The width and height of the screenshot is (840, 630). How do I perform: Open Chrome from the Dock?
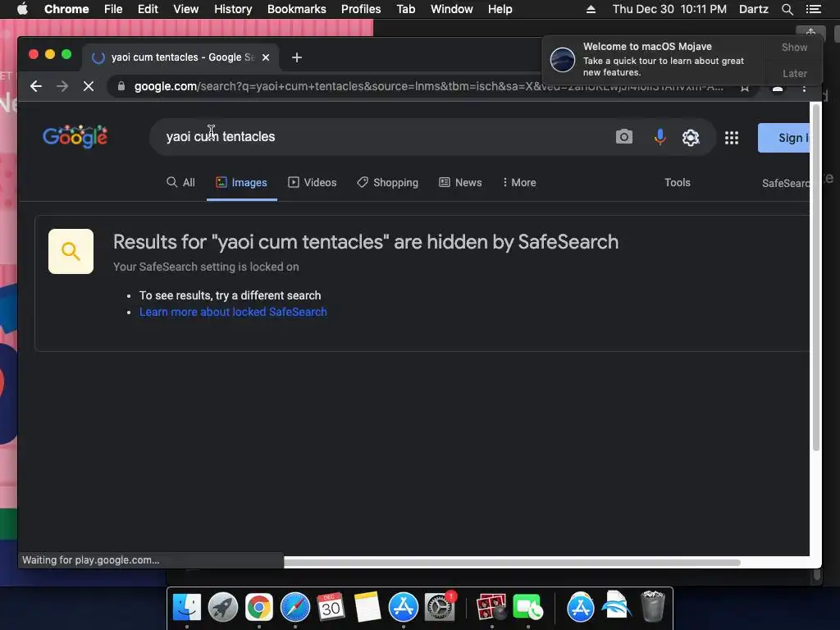(x=258, y=608)
